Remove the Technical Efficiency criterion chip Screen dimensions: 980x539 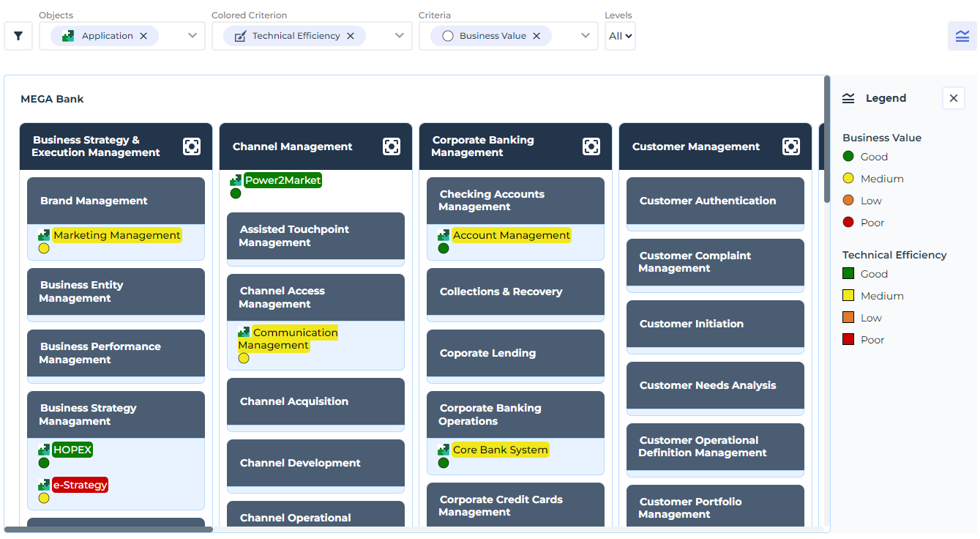coord(351,36)
